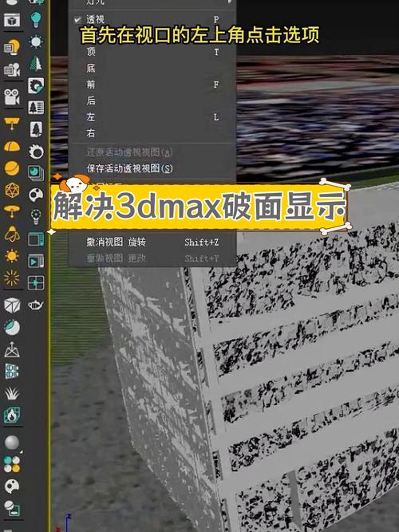The height and width of the screenshot is (532, 399).
Task: Open the tree with list panel icon
Action: [36, 107]
